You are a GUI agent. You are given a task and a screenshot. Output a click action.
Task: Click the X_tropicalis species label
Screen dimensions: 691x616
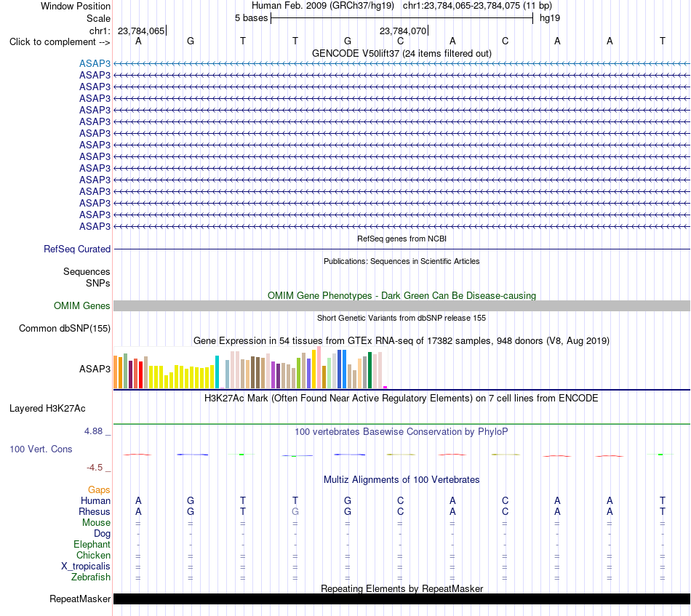(x=86, y=567)
